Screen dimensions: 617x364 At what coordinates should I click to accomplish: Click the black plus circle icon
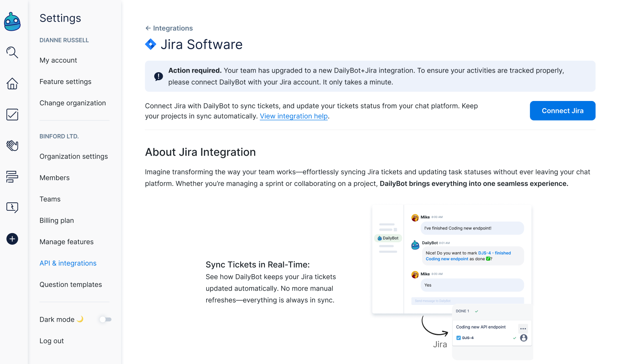tap(12, 239)
